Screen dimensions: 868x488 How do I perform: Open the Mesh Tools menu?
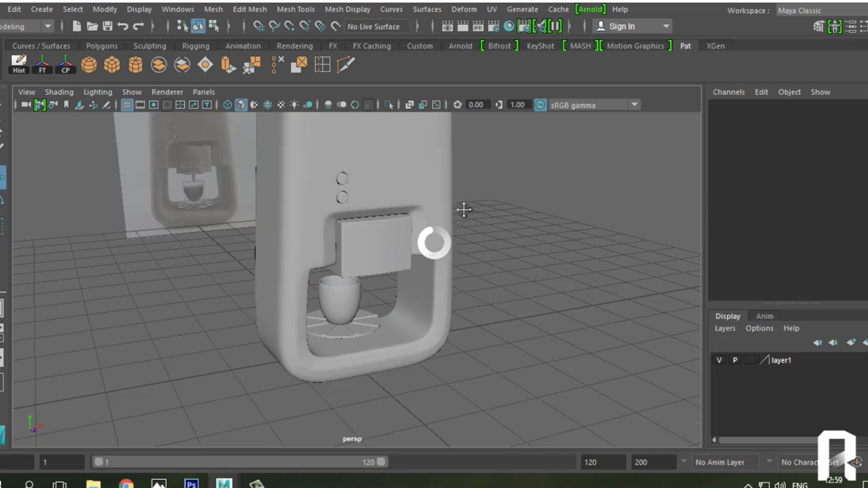295,9
